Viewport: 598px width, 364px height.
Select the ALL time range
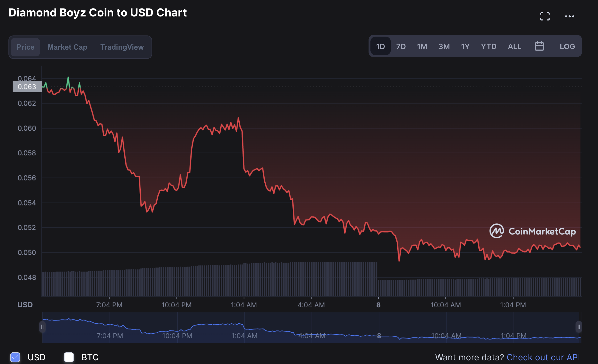tap(514, 46)
